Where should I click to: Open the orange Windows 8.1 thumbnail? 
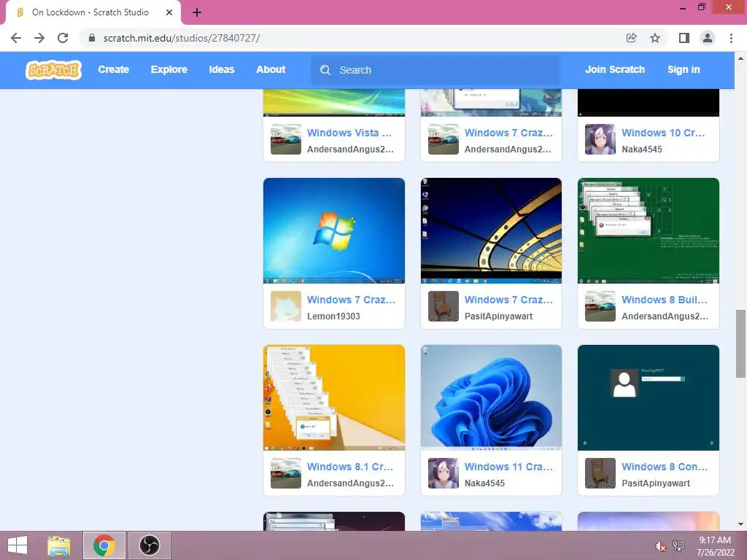pos(334,397)
